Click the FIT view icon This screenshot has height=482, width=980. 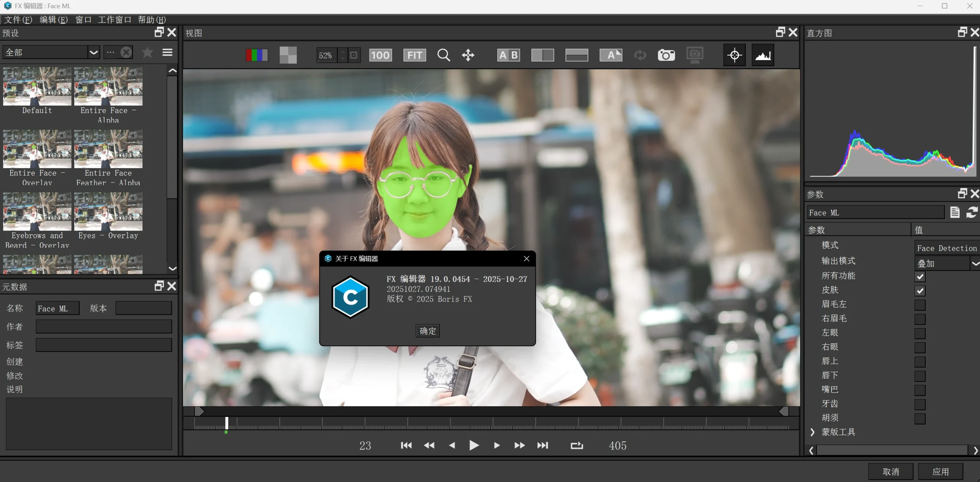tap(415, 55)
